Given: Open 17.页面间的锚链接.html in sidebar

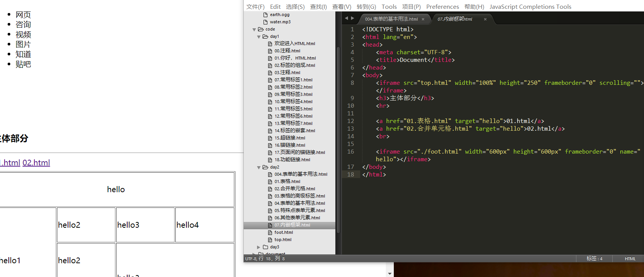Looking at the screenshot, I should (x=300, y=152).
